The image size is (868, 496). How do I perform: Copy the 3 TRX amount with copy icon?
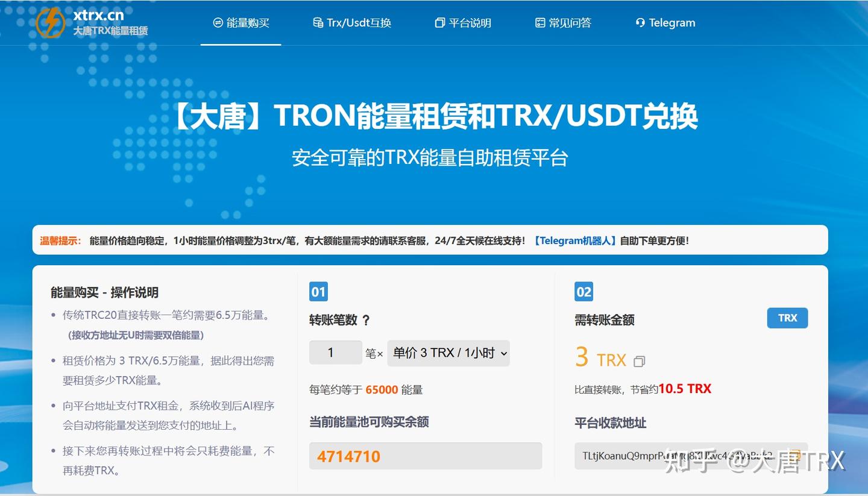[639, 360]
